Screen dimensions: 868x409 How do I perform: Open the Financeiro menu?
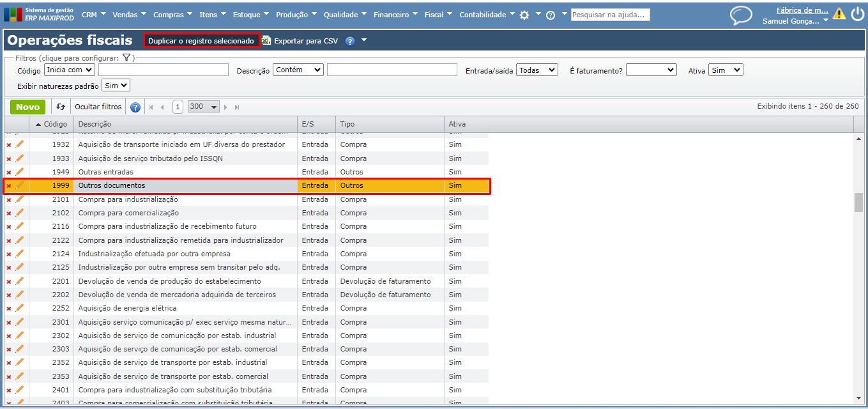tap(395, 15)
